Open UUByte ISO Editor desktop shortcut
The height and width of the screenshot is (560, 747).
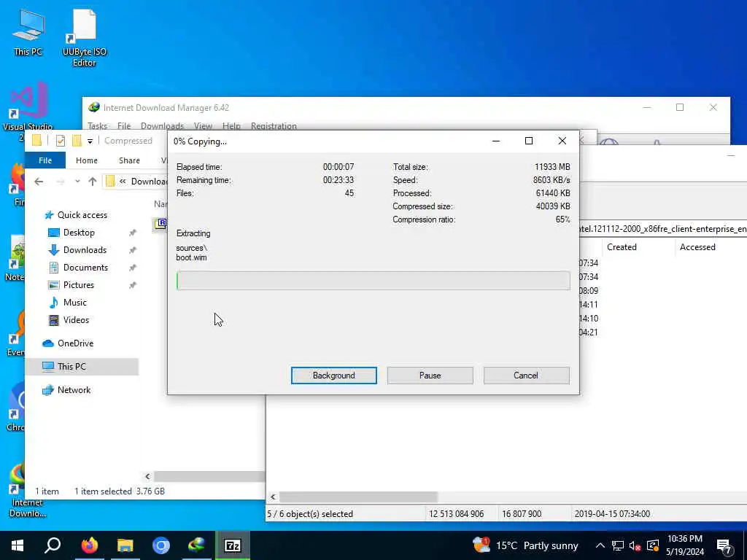(85, 38)
